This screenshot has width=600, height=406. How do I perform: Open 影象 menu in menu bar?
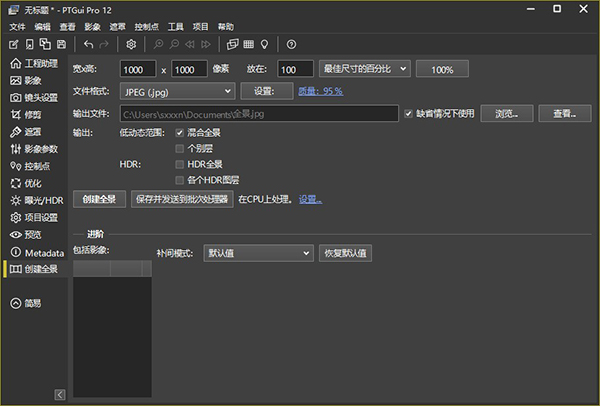[x=92, y=27]
